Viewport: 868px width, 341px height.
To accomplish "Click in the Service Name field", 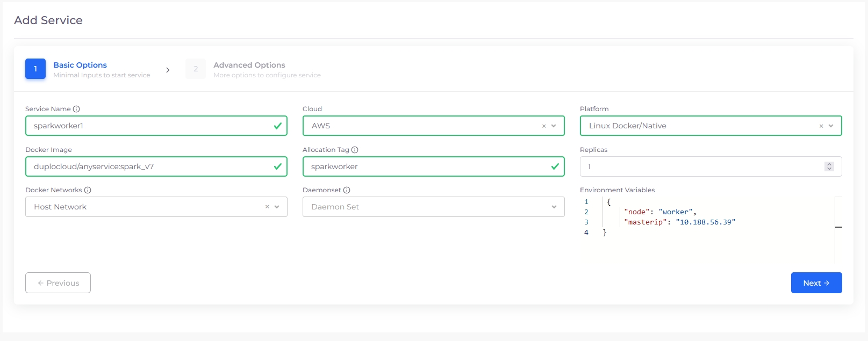I will (x=150, y=126).
